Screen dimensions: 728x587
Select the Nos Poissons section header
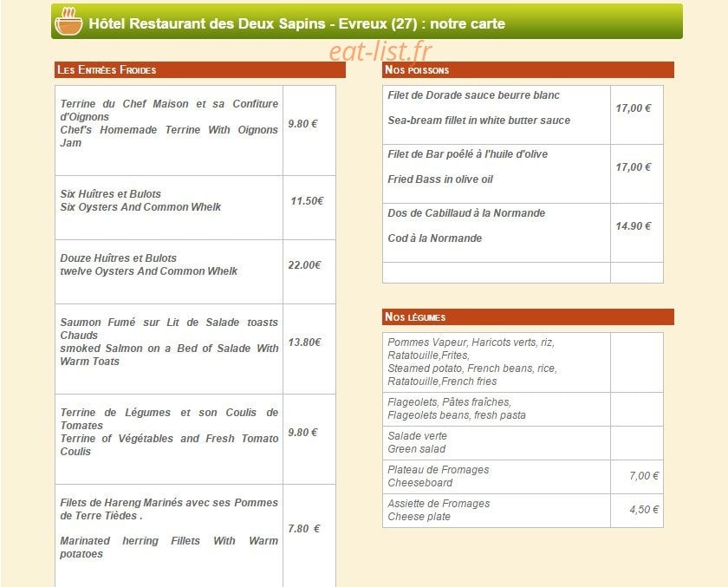(x=529, y=69)
